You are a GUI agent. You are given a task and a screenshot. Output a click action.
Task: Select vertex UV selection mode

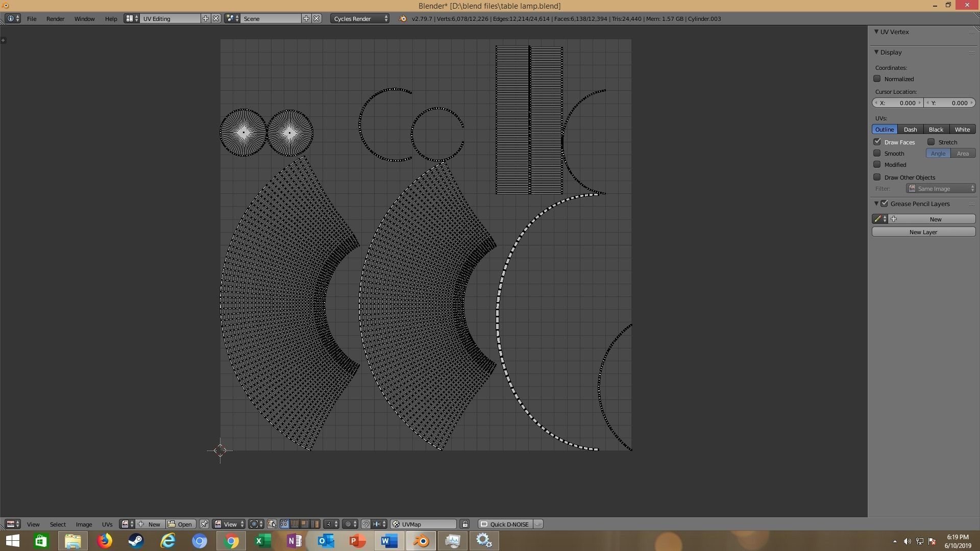(284, 524)
